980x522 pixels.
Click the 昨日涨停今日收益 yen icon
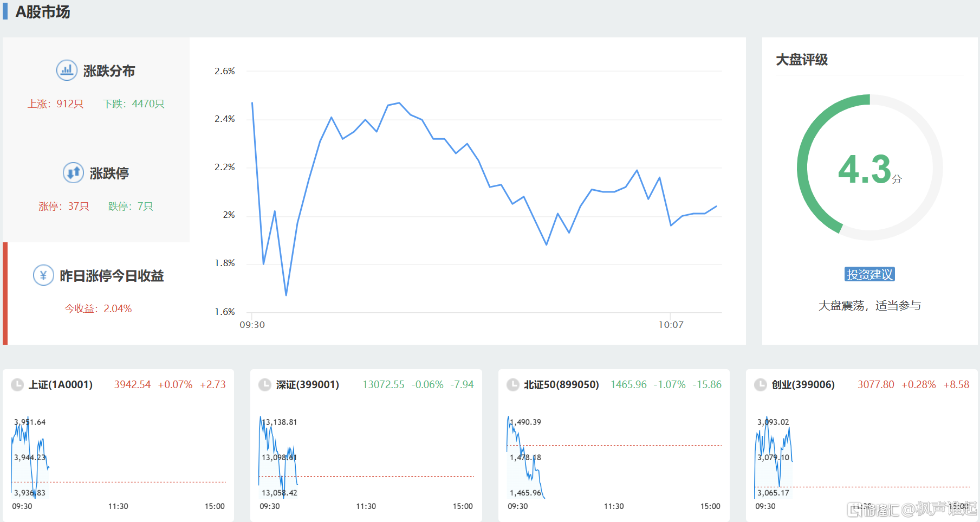(43, 275)
